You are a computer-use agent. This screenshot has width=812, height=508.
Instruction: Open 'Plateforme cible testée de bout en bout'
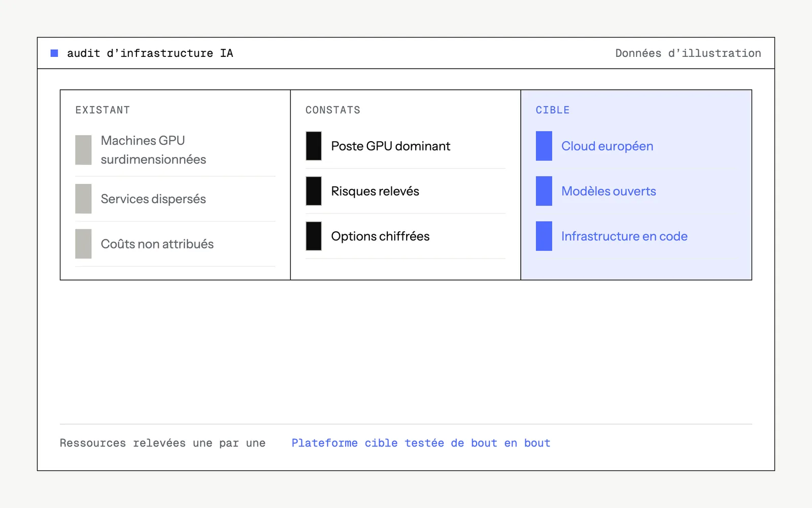coord(421,443)
